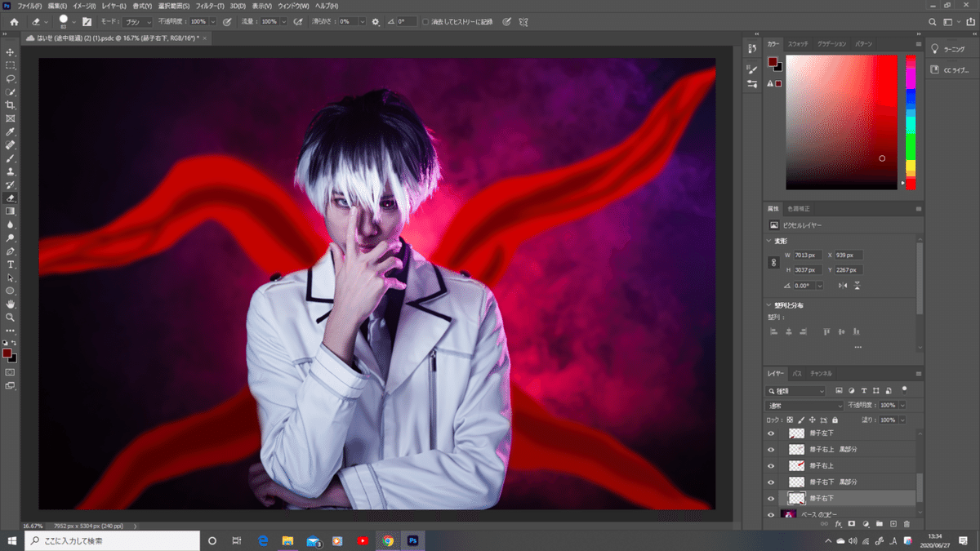Toggle the layer filter on/off switch

[905, 389]
